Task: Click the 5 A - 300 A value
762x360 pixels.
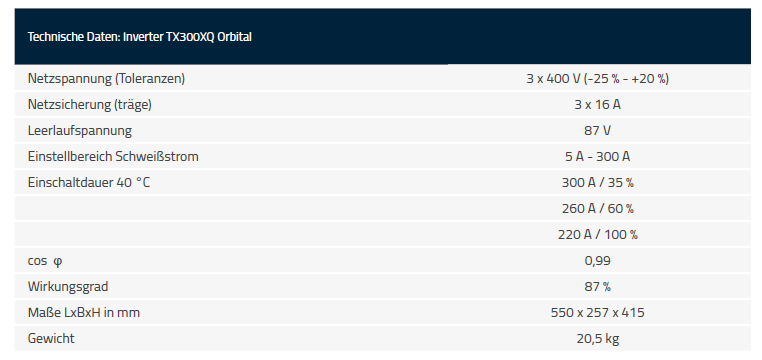Action: 597,157
